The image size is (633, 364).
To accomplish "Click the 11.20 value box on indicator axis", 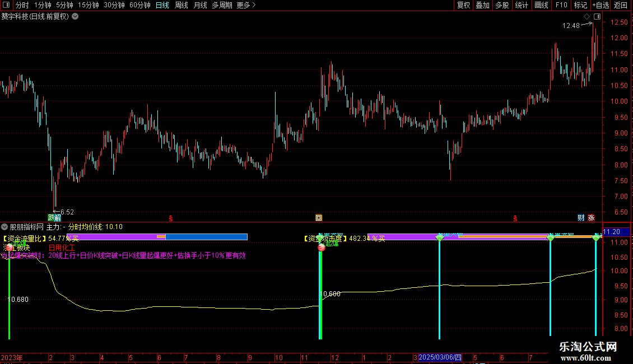I will 616,232.
